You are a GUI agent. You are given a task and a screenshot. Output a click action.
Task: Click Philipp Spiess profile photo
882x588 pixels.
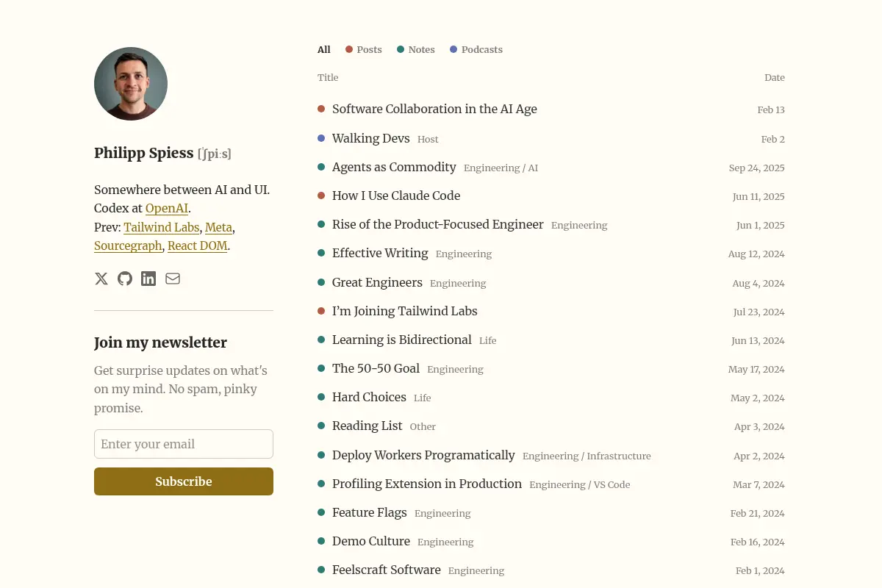pos(131,84)
